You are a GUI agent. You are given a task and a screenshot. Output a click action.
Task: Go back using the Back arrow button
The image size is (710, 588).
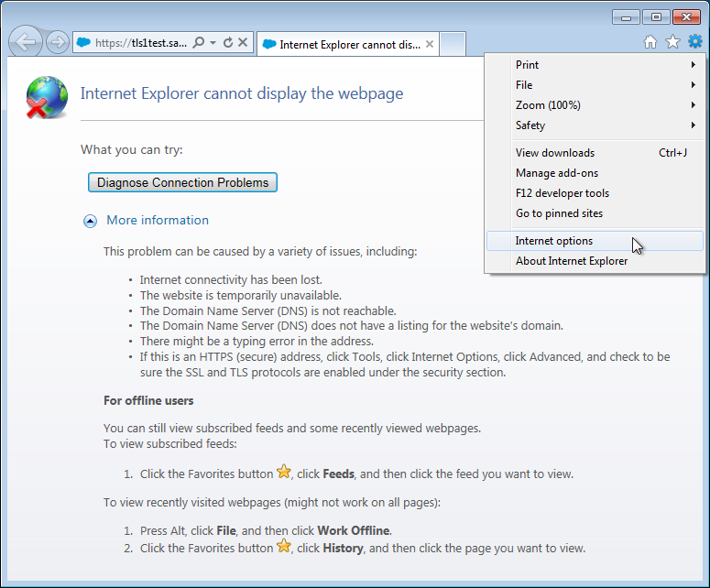click(x=26, y=42)
